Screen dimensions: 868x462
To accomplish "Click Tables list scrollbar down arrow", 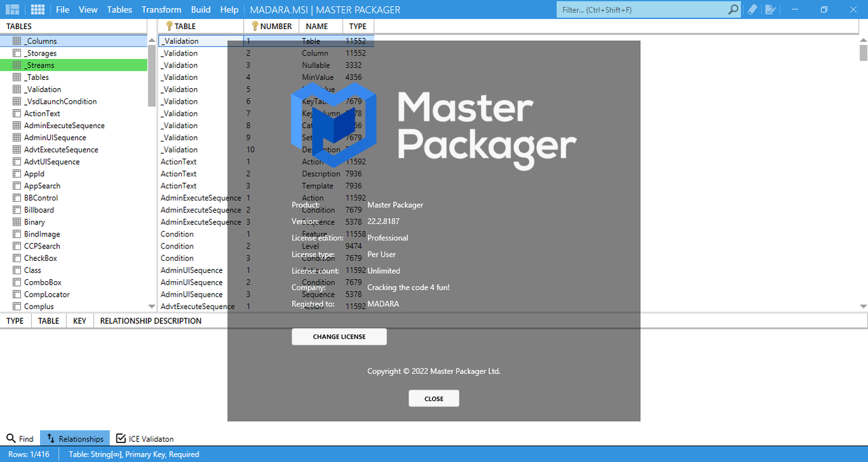I will click(152, 307).
